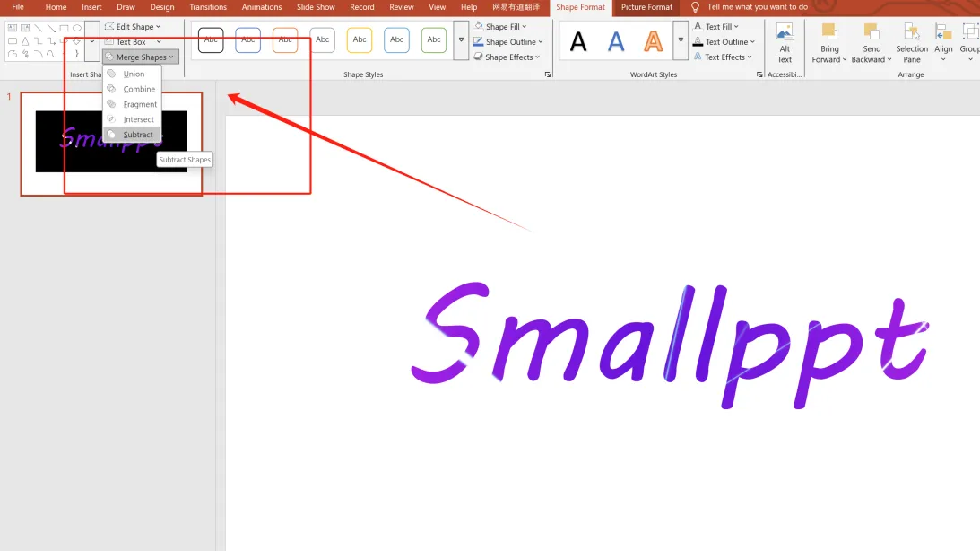The height and width of the screenshot is (551, 980).
Task: Open the Shapes gallery expander arrow
Action: [x=92, y=41]
